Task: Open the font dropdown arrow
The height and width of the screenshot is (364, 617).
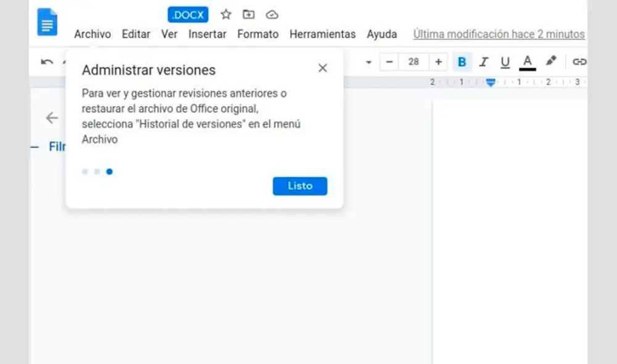Action: [x=368, y=62]
